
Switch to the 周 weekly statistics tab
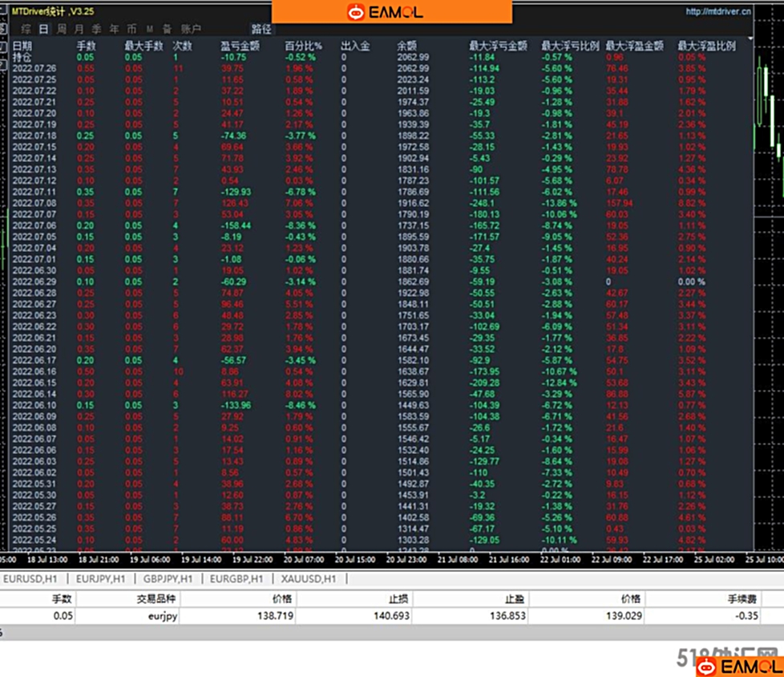(61, 29)
